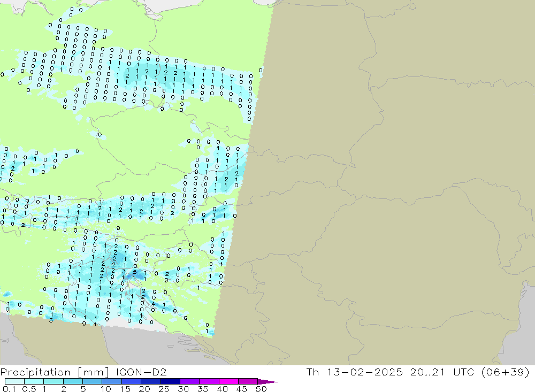Viewport: 535px width, 392px height.
Task: Click the '(06+39)' forecast run label
Action: [x=506, y=372]
